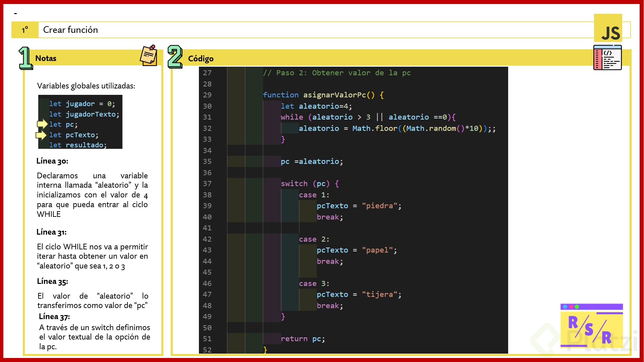Click the 'let resultado;' line
The width and height of the screenshot is (644, 362).
pyautogui.click(x=78, y=145)
